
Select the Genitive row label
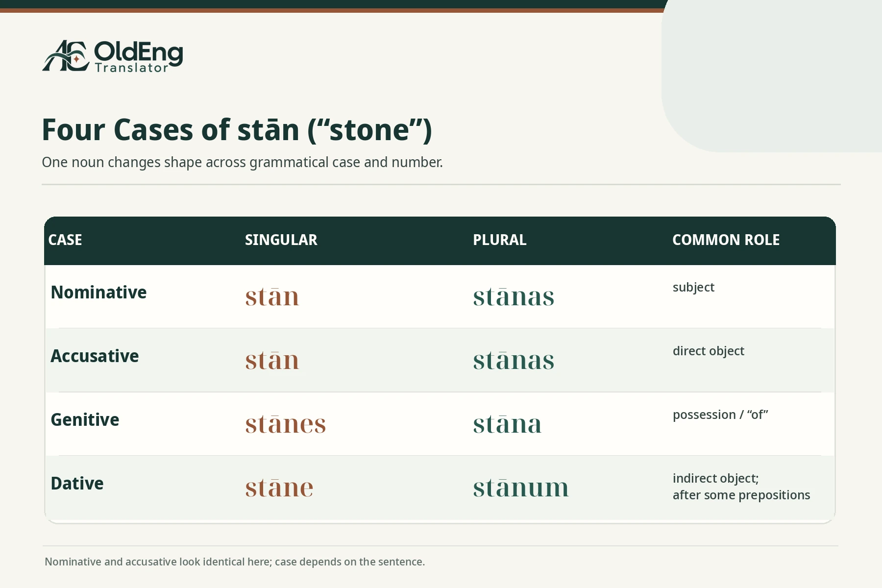click(x=85, y=420)
